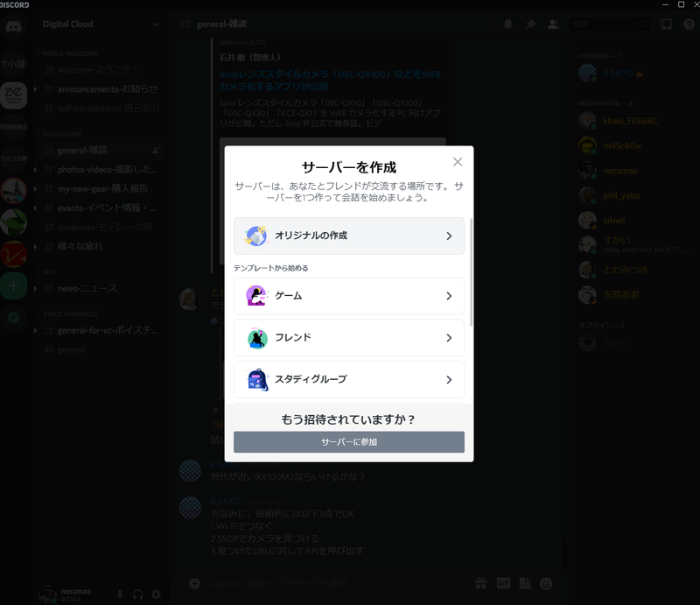Collapse DISCUSSION category
This screenshot has width=700, height=605.
click(59, 134)
